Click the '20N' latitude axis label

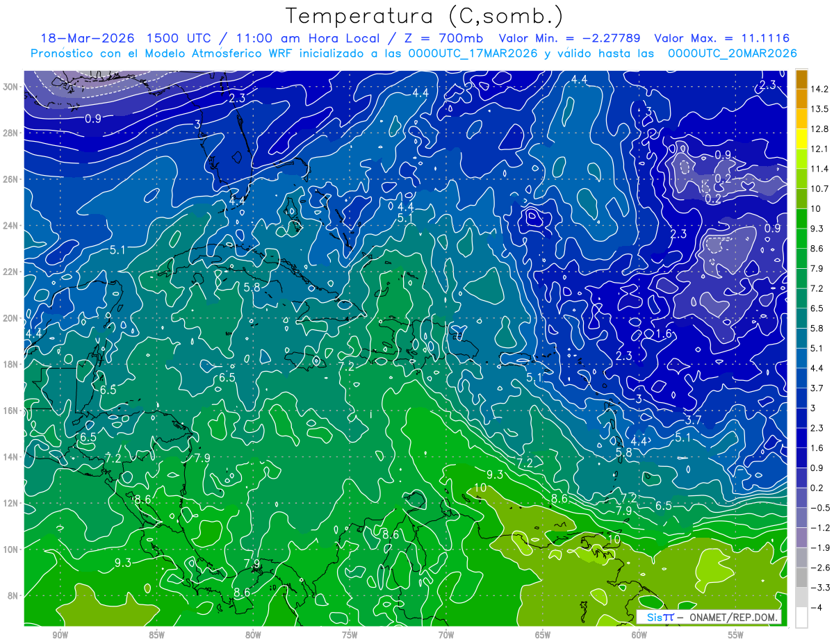tap(11, 318)
